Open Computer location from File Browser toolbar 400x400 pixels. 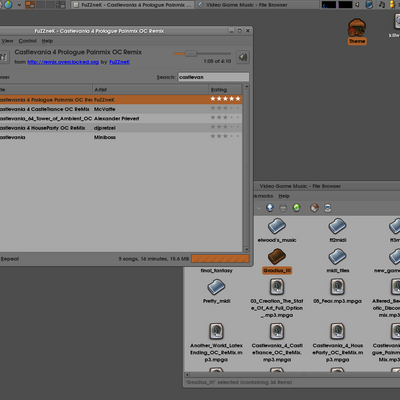point(328,208)
